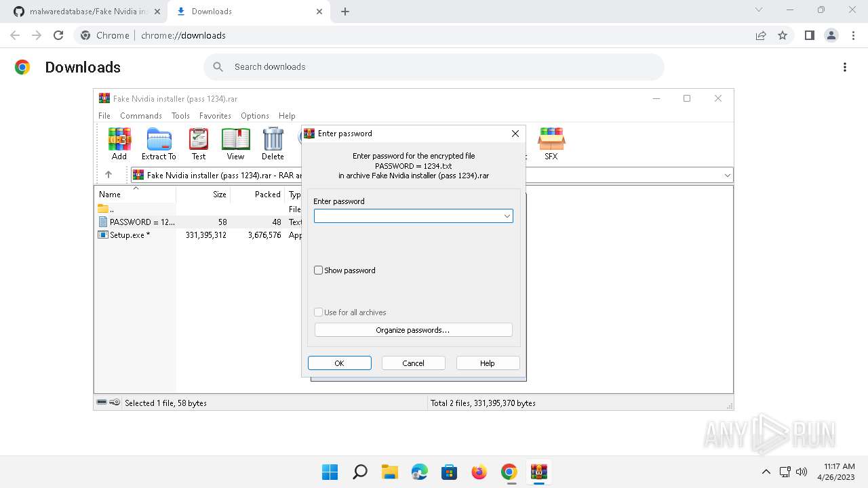
Task: Click the Chrome address bar URL
Action: tap(183, 35)
